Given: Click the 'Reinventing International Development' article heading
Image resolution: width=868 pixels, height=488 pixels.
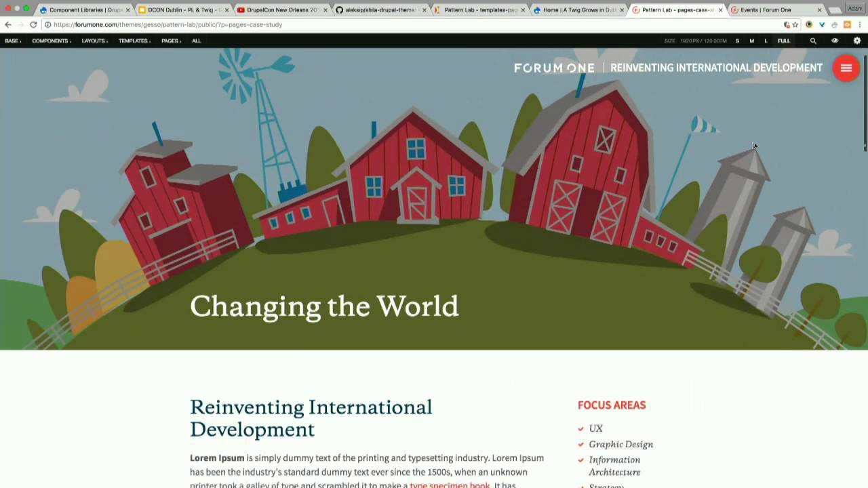Looking at the screenshot, I should (x=311, y=418).
